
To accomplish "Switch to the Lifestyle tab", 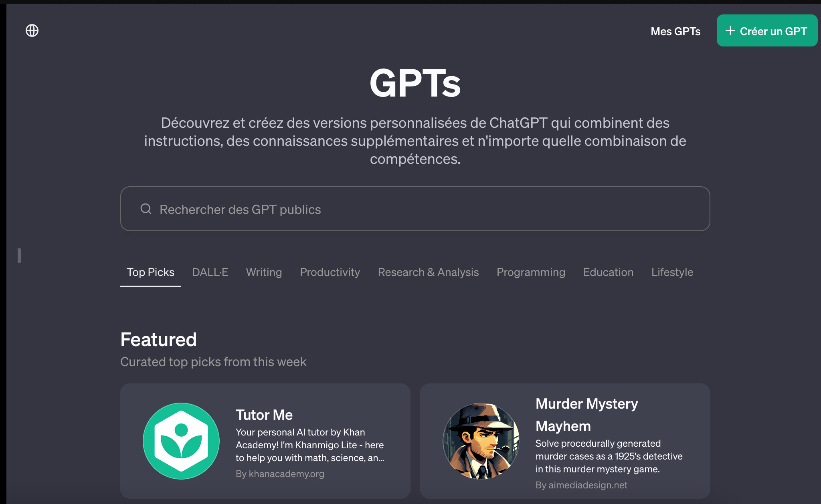I will [x=672, y=272].
